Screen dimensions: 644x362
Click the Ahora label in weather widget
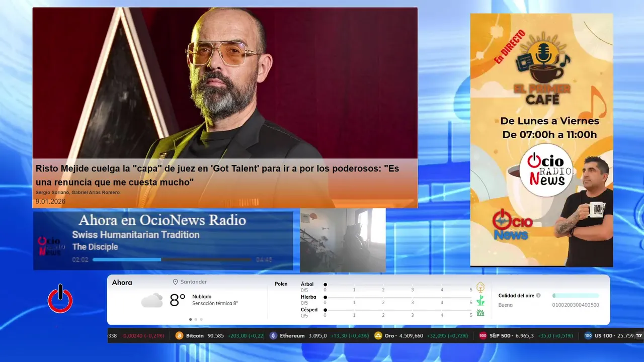click(122, 283)
